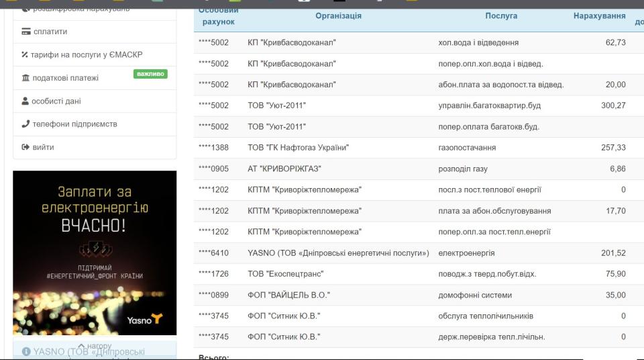Click the Yasno logo in the banner
This screenshot has width=644, height=360.
coord(144,320)
